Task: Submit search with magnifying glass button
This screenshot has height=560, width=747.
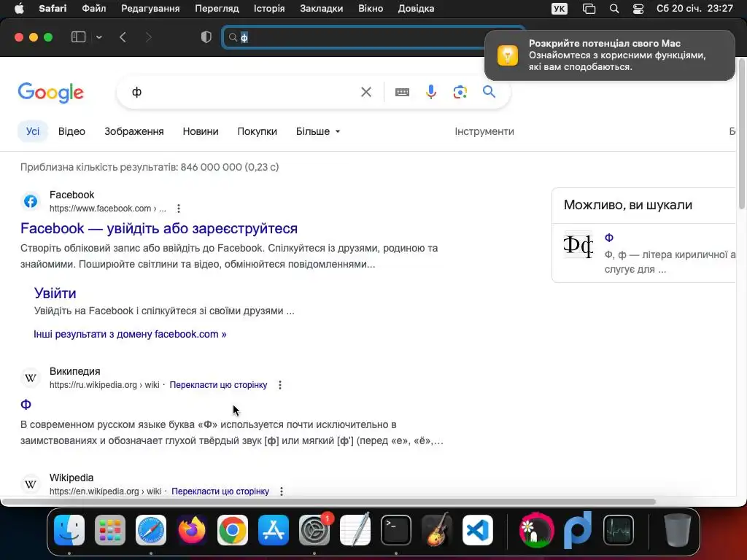Action: coord(489,91)
